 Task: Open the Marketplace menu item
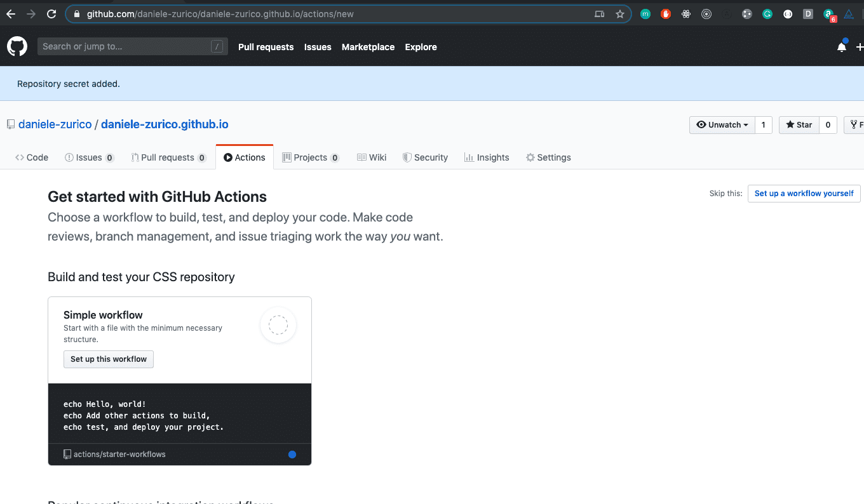(368, 46)
